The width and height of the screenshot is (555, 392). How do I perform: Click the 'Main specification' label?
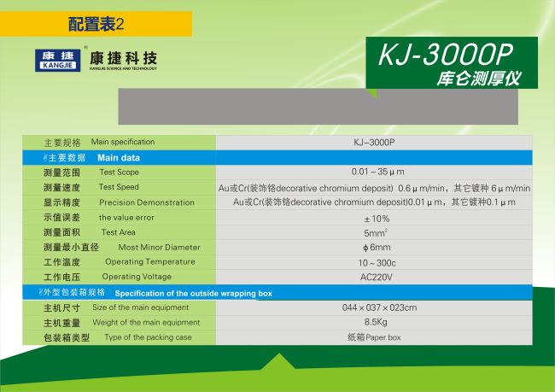pos(123,142)
